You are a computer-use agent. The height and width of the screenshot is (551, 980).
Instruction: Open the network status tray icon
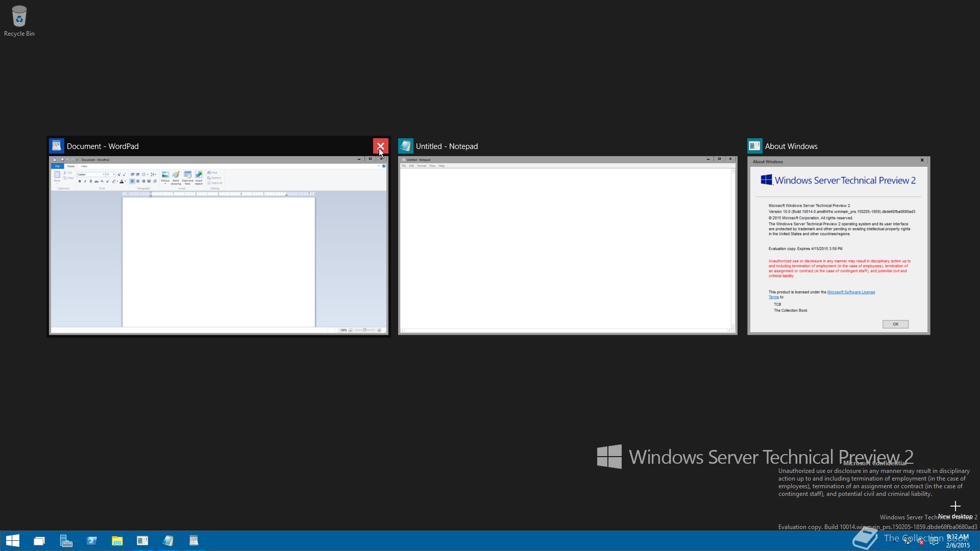pyautogui.click(x=908, y=541)
